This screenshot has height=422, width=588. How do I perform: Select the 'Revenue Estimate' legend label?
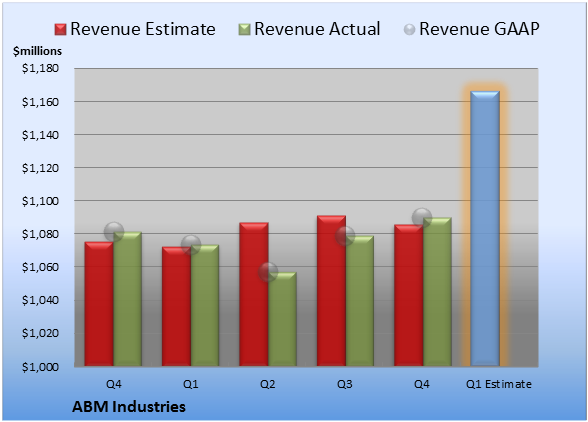tap(143, 29)
